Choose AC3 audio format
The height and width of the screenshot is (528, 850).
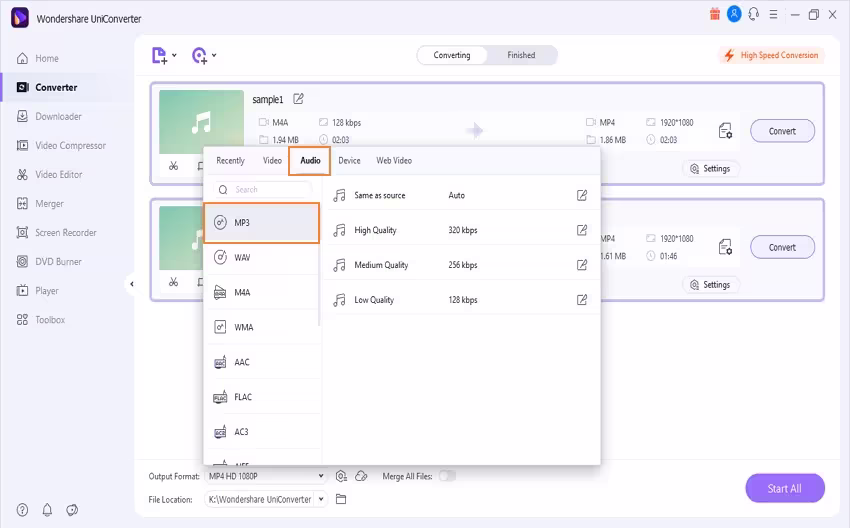[262, 432]
